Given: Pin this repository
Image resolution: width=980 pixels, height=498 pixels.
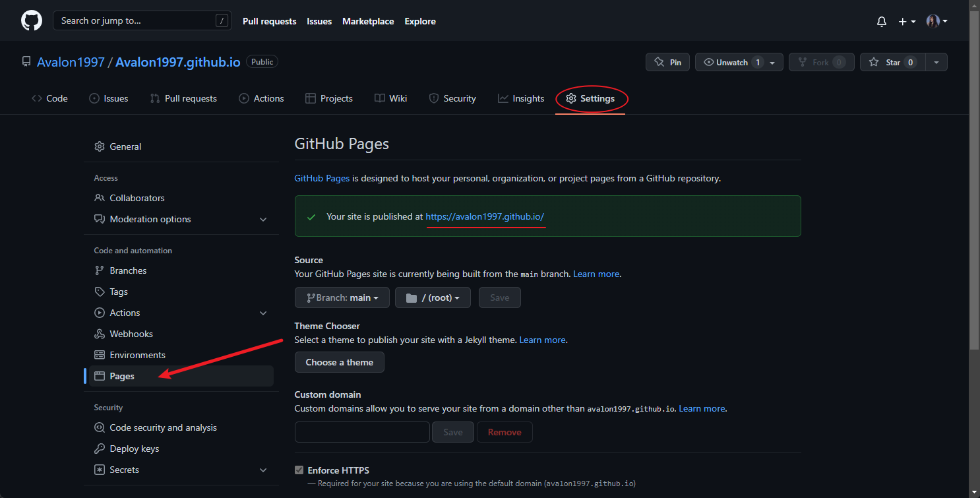Looking at the screenshot, I should click(667, 62).
